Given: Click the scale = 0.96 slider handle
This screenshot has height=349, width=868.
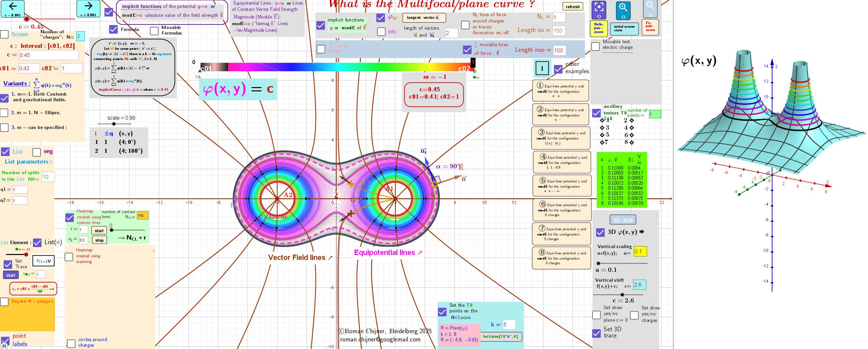Looking at the screenshot, I should coord(114,124).
